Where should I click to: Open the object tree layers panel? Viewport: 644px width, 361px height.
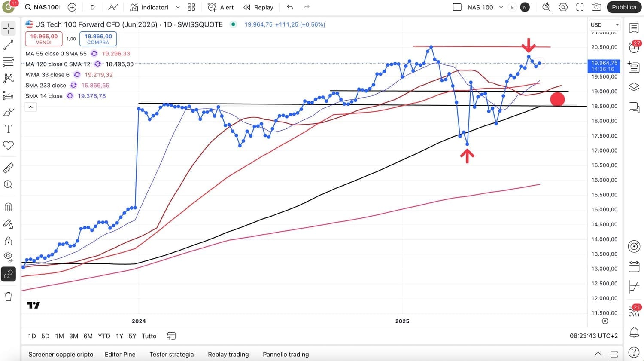pos(634,87)
